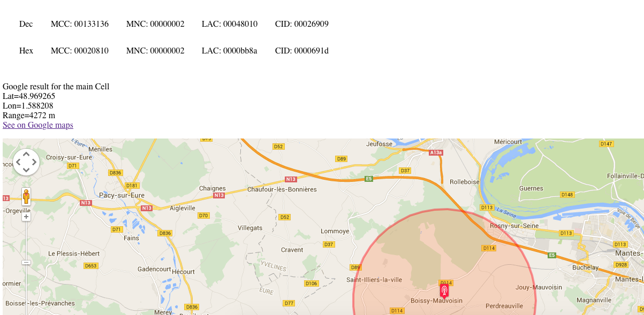
Task: Click the D106 road shield
Action: (311, 283)
